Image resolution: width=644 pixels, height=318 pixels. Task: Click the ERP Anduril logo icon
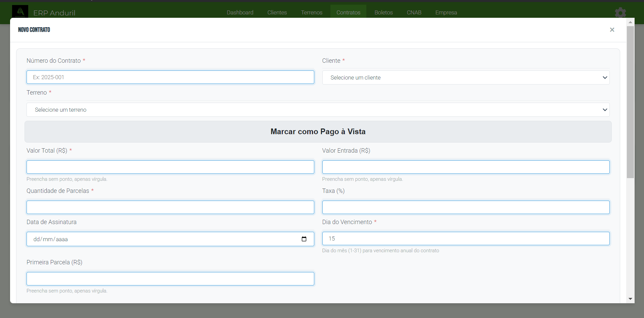point(20,12)
